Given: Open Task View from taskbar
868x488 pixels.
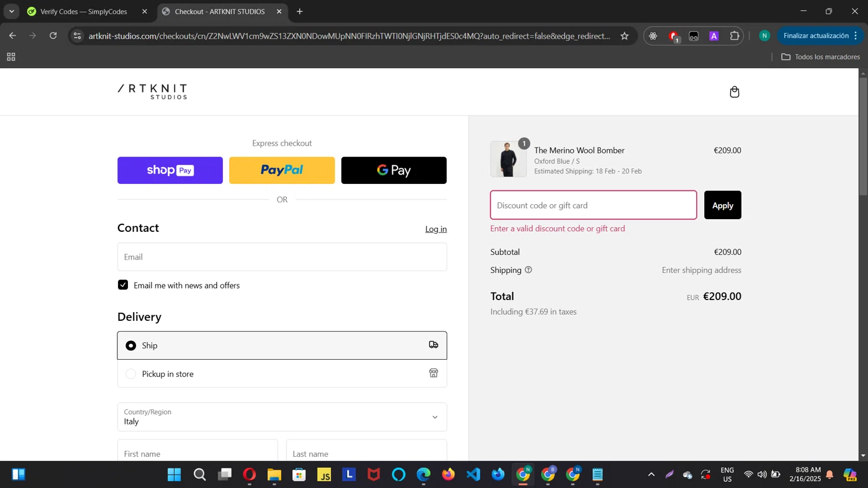Looking at the screenshot, I should [225, 475].
